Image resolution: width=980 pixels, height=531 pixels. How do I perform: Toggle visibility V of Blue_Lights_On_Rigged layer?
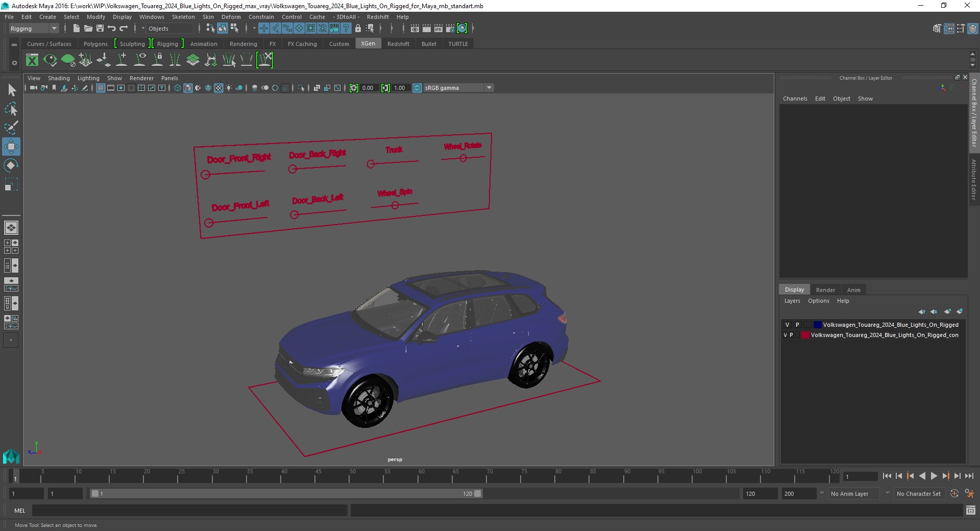pyautogui.click(x=787, y=325)
